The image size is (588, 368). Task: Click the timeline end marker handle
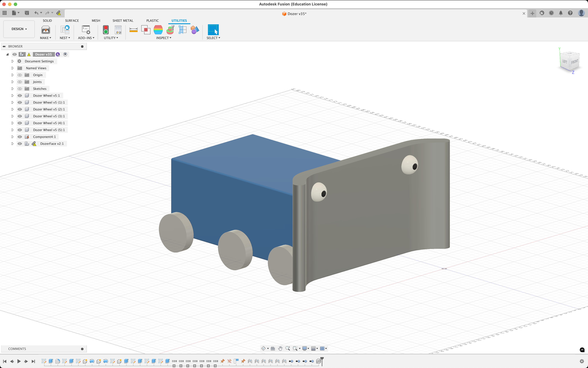click(322, 359)
